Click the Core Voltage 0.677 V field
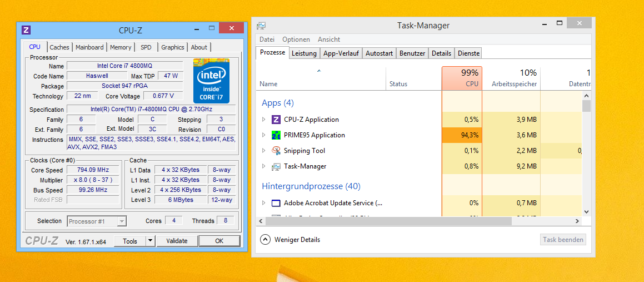The width and height of the screenshot is (644, 282). click(x=163, y=96)
